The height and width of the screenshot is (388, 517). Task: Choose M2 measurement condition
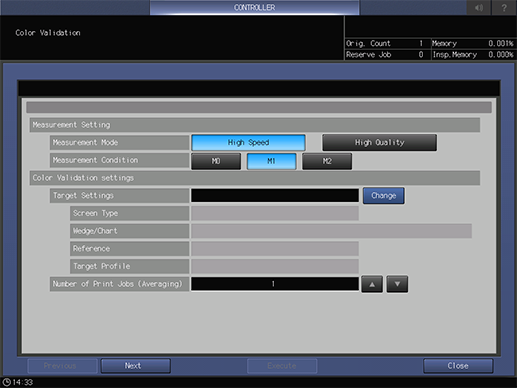(x=327, y=161)
